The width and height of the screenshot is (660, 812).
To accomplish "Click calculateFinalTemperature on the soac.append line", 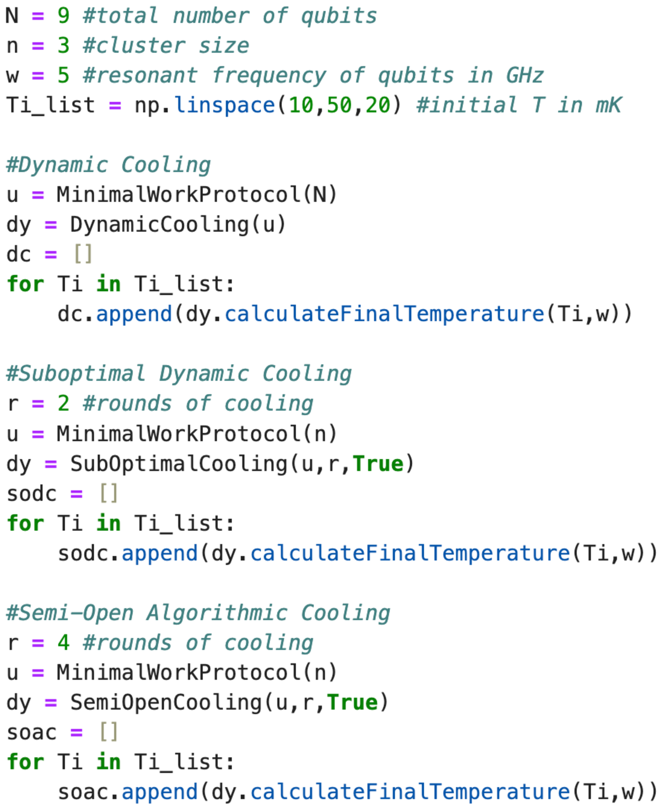I will 410,792.
